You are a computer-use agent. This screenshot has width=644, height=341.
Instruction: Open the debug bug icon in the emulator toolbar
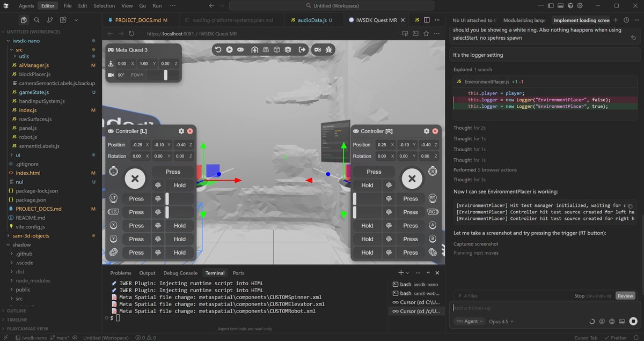coord(329,49)
